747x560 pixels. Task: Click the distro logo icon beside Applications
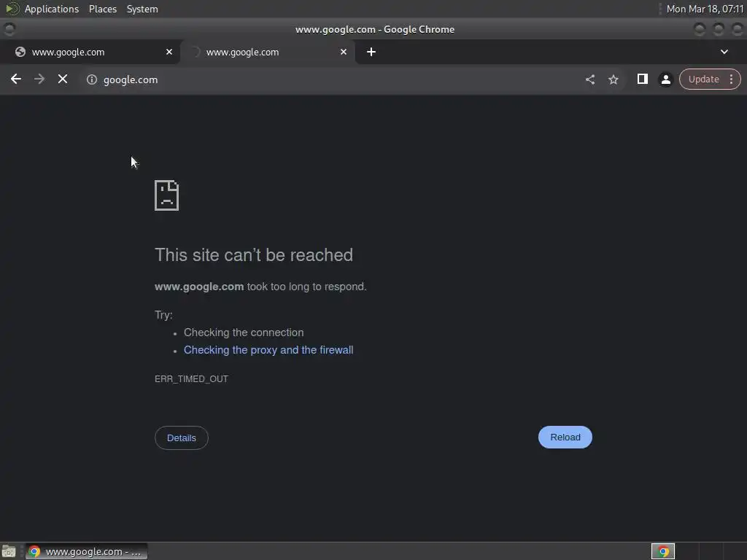click(12, 9)
